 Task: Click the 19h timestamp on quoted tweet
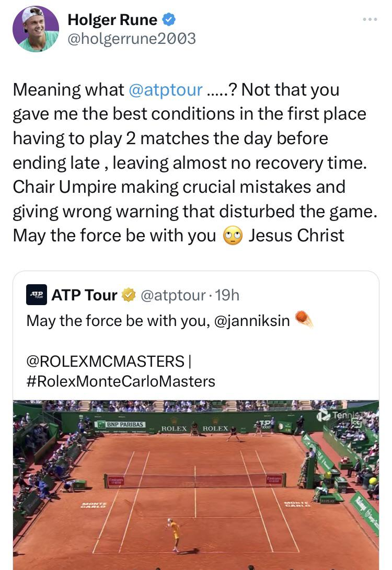[x=227, y=295]
